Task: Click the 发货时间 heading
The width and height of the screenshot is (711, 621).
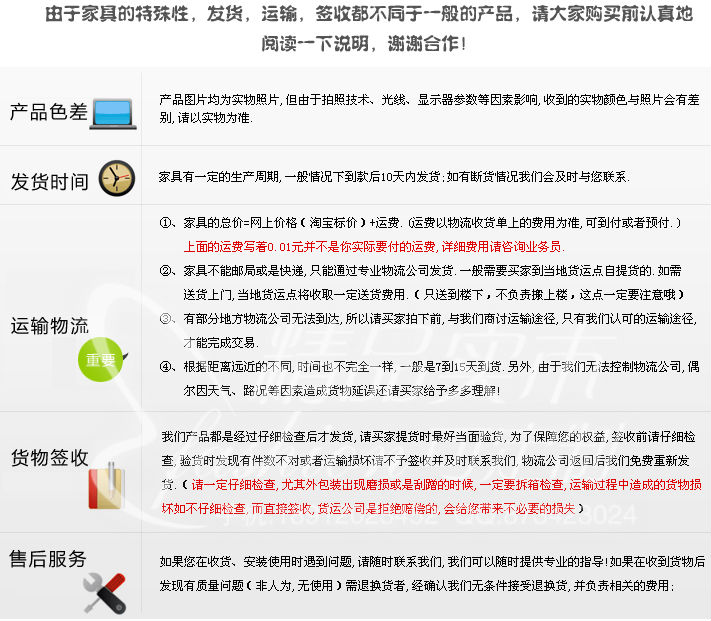Action: click(49, 182)
